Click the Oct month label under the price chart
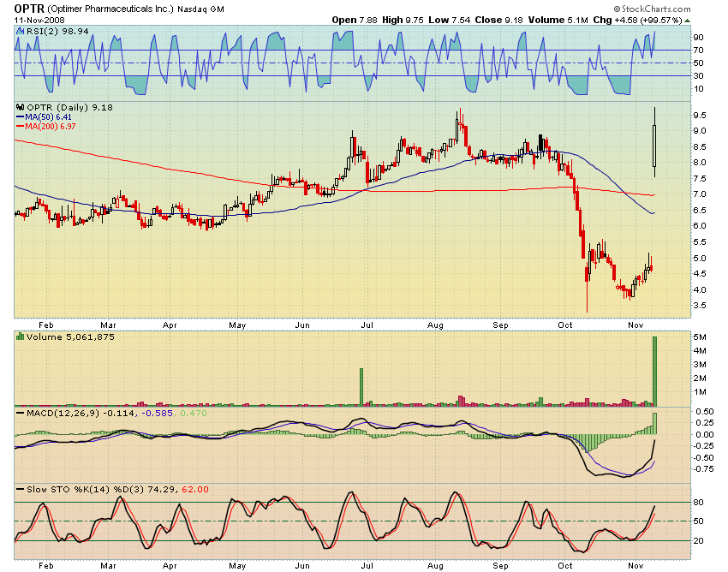 click(x=565, y=325)
